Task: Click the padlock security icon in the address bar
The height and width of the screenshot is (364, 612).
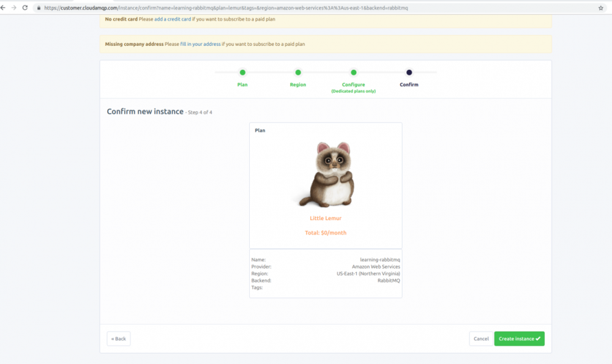Action: point(38,9)
